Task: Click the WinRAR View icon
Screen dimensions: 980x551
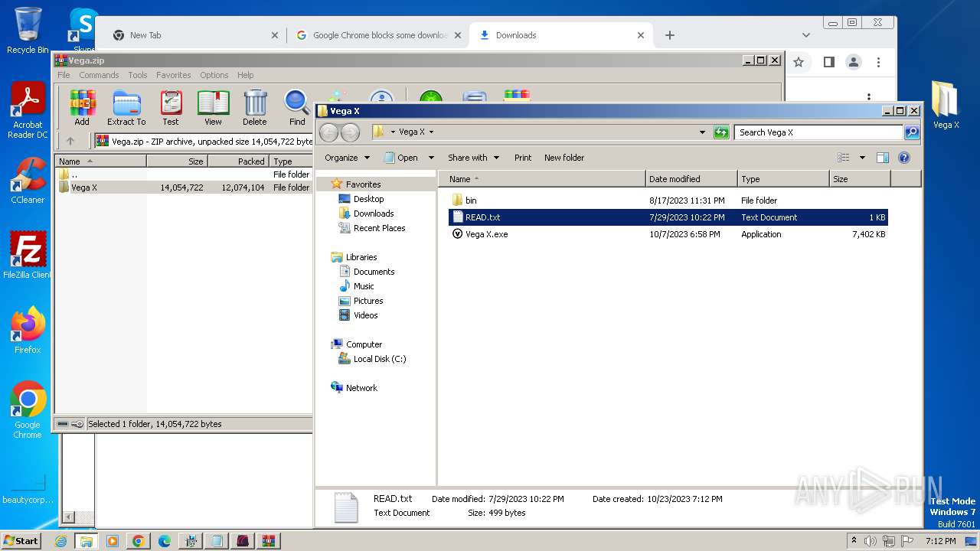Action: [213, 107]
